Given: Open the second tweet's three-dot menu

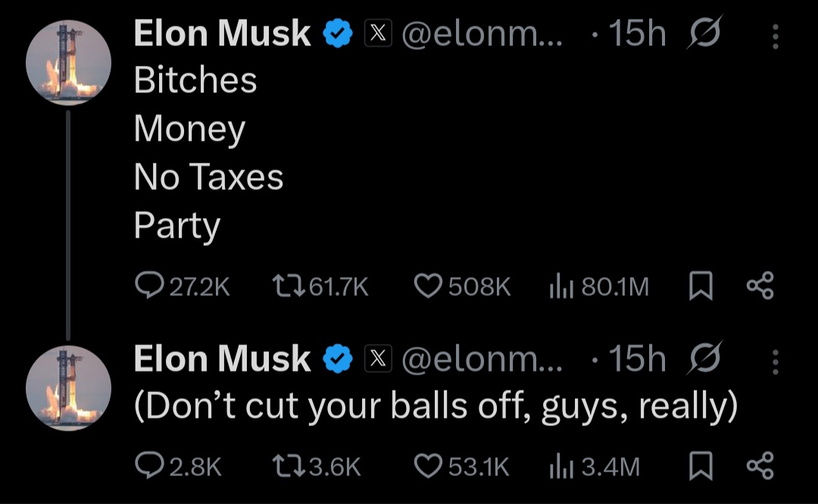Looking at the screenshot, I should coord(776,362).
